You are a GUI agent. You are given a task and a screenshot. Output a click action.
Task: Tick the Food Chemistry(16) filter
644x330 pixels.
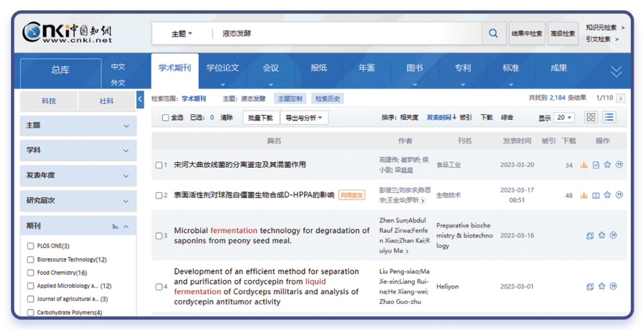point(30,272)
